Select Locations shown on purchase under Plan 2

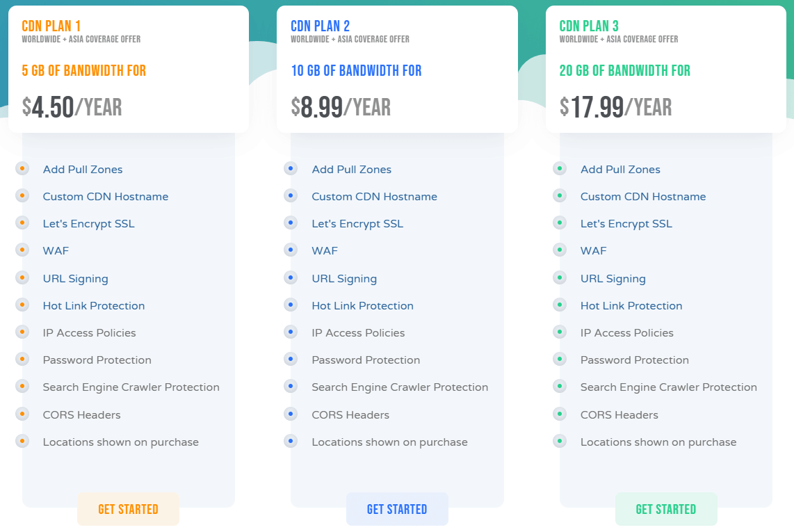point(389,442)
